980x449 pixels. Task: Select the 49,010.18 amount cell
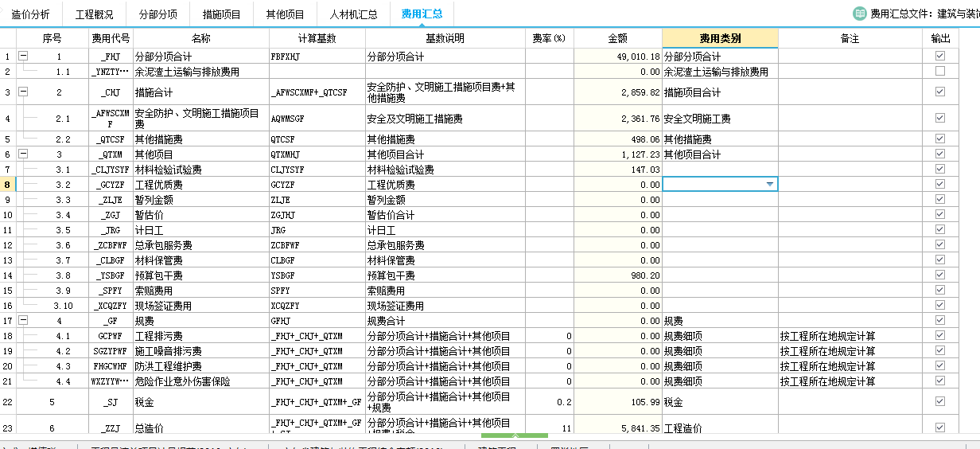click(618, 57)
